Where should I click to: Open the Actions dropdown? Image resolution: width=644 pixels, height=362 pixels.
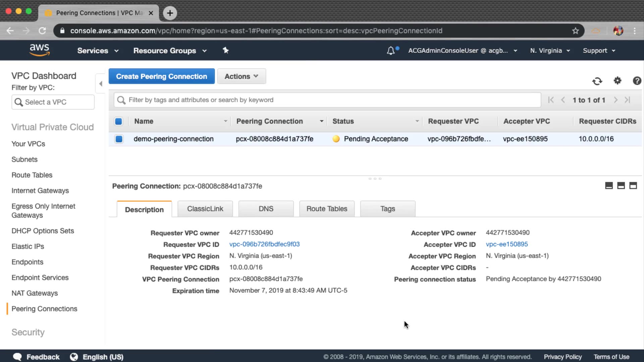coord(241,76)
